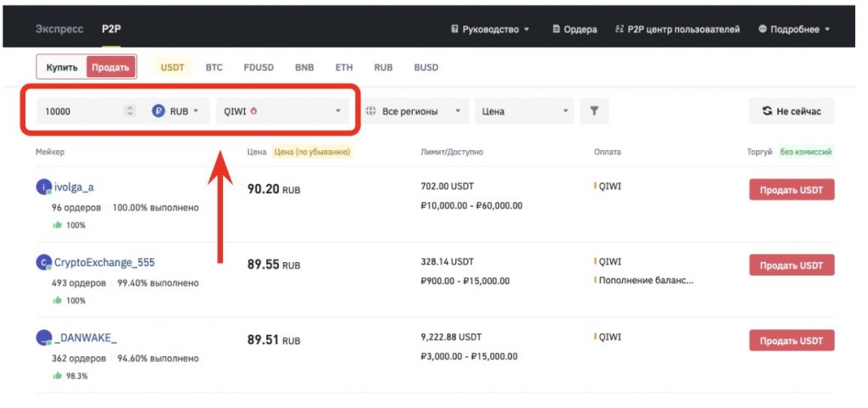Screen dimensions: 868x408
Task: Open the Руководство dropdown menu
Action: pyautogui.click(x=490, y=30)
